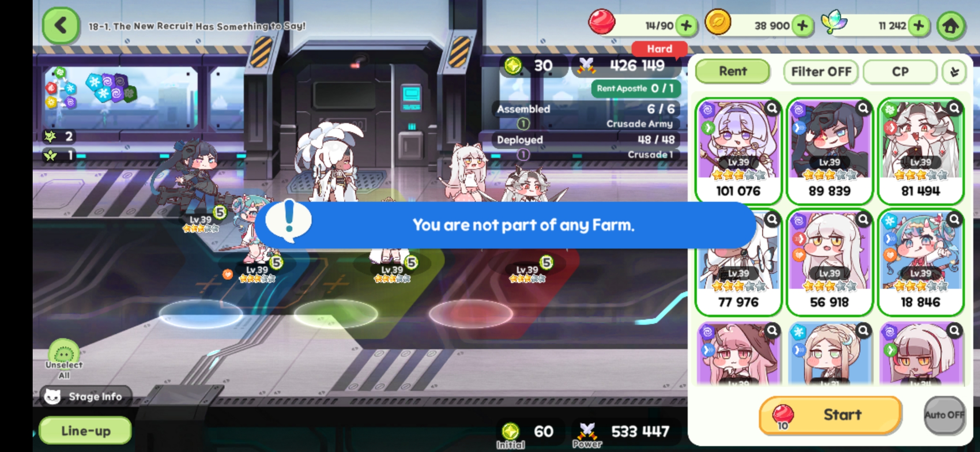Add stamina with red orb plus button

point(686,26)
